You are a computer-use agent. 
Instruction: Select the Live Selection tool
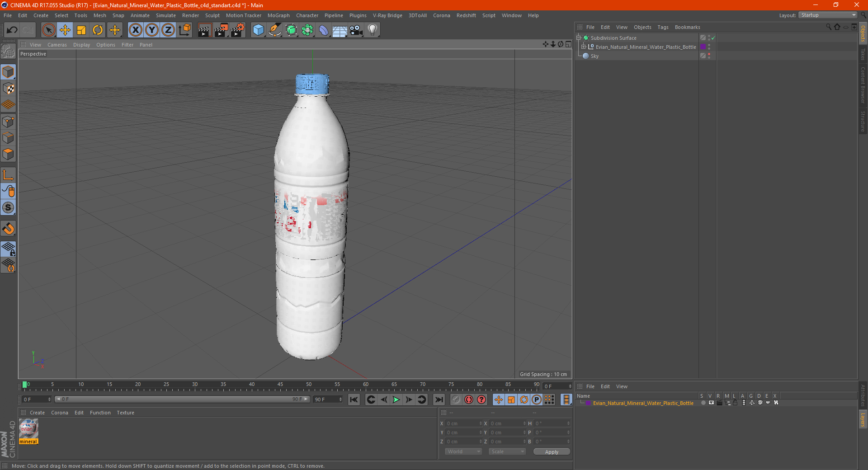(x=48, y=30)
